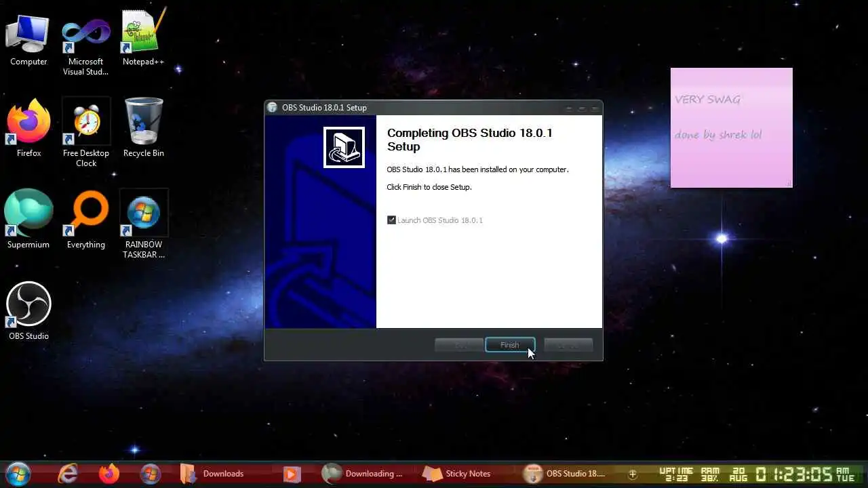Select the OBS Studio desktop shortcut
The width and height of the screenshot is (868, 488).
pos(28,311)
